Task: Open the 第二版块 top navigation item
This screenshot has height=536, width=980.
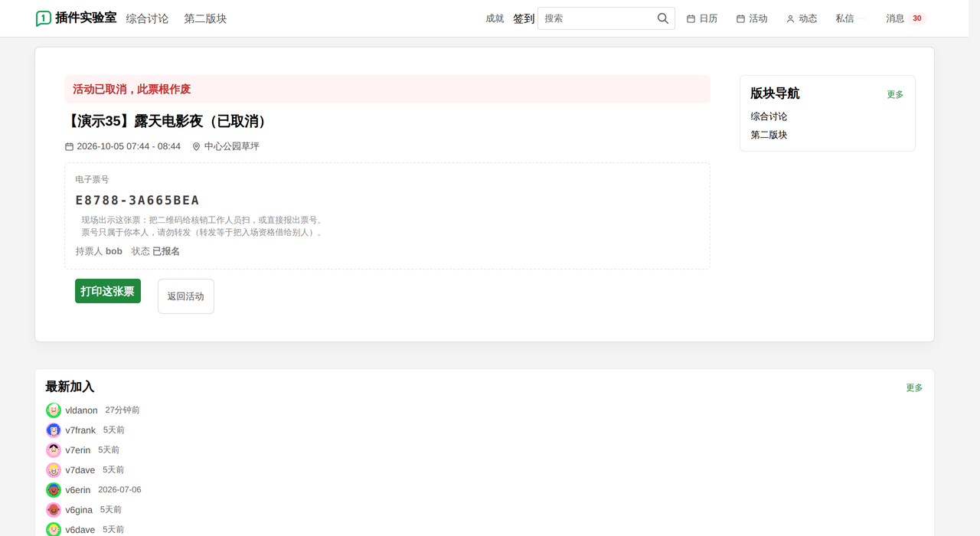Action: [x=205, y=18]
